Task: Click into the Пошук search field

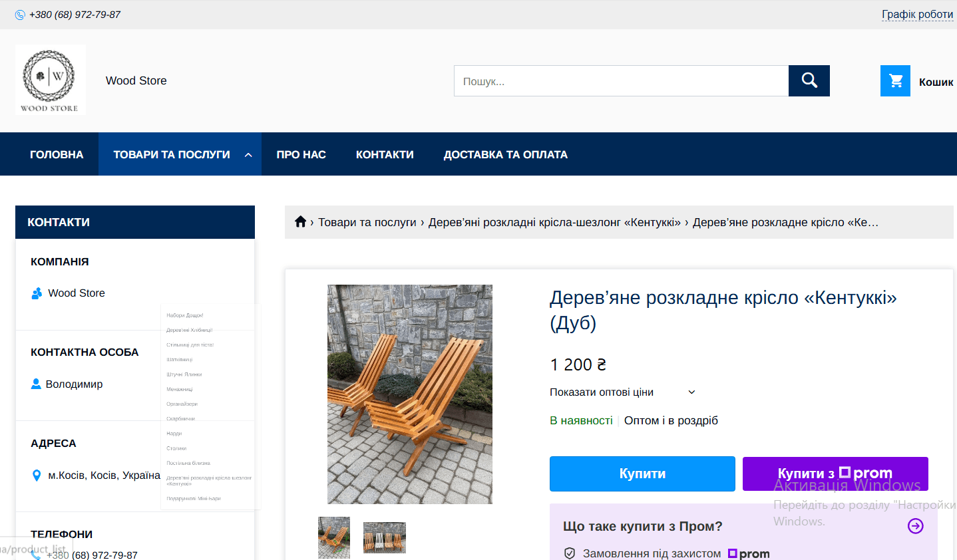Action: pyautogui.click(x=620, y=81)
